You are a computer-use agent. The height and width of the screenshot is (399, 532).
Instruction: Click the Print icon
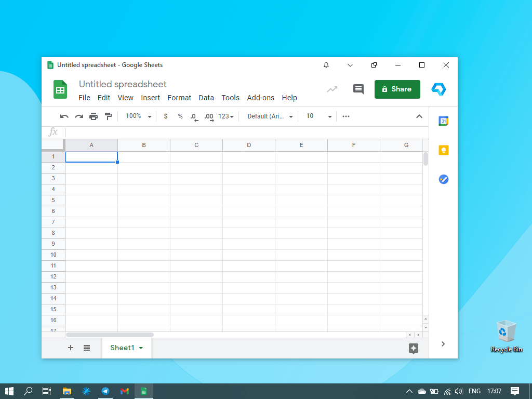[94, 116]
